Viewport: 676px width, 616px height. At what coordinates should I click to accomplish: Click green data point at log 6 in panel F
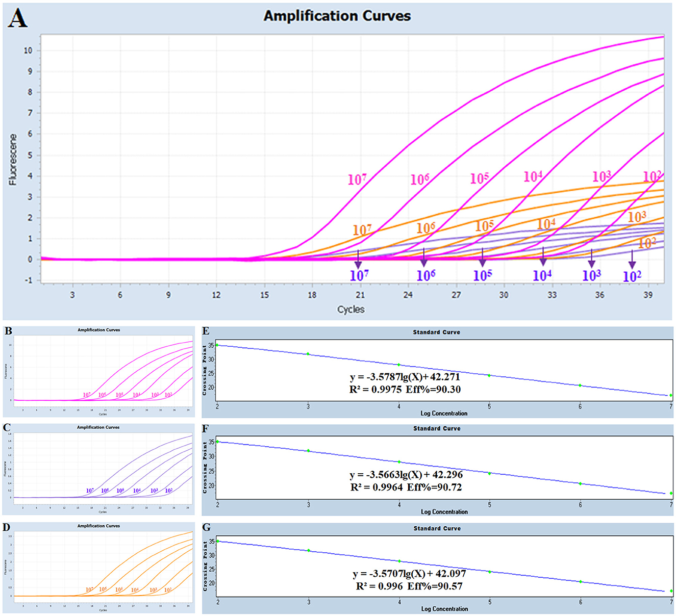580,483
